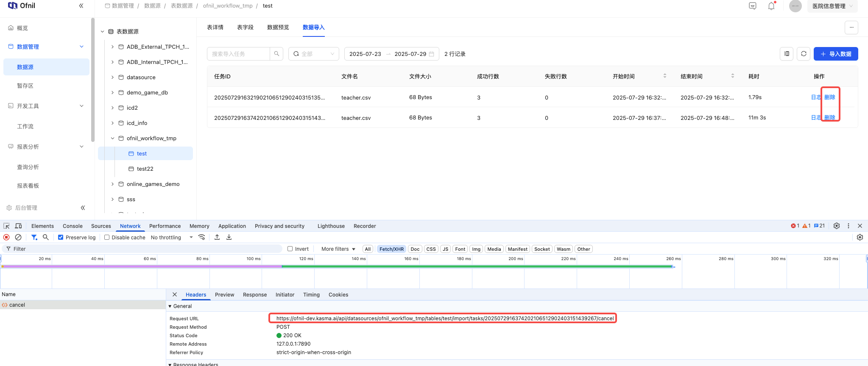Click the network timeline overview bar
The image size is (868, 366).
(338, 266)
